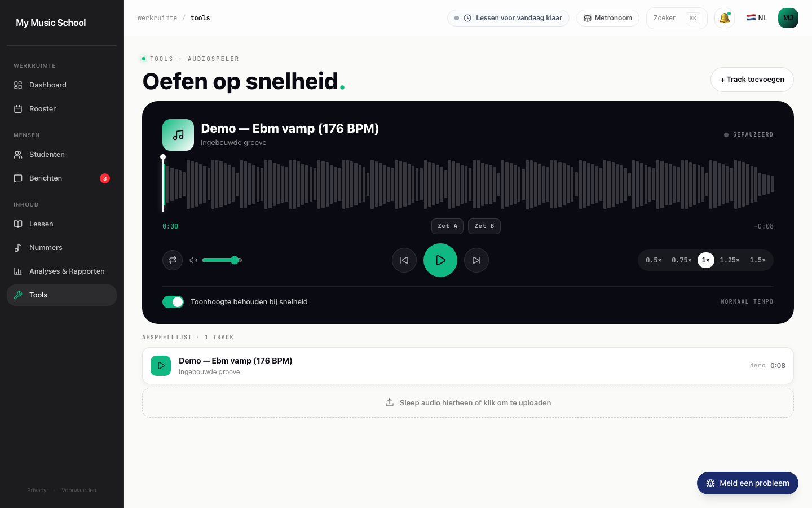Play the demo track with large button
This screenshot has width=812, height=508.
(440, 260)
